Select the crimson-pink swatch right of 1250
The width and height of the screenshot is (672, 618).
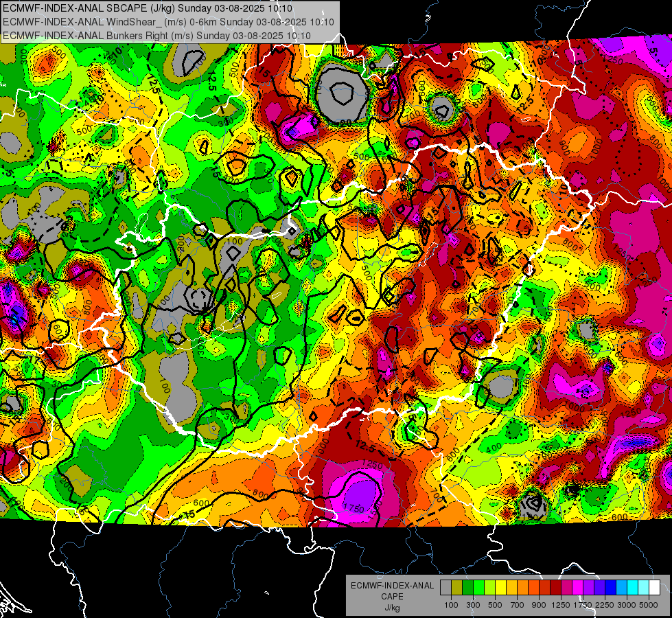(566, 587)
